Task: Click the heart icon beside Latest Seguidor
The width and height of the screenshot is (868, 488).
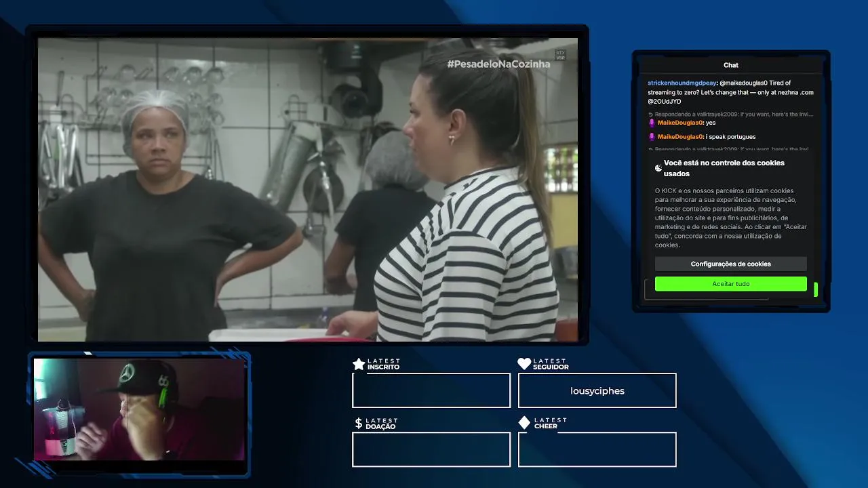Action: (x=524, y=364)
